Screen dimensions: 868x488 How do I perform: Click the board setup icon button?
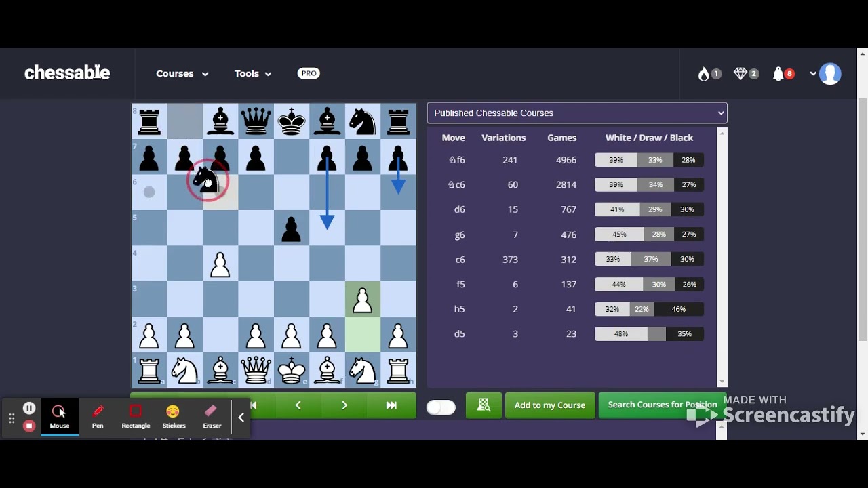[x=484, y=405]
